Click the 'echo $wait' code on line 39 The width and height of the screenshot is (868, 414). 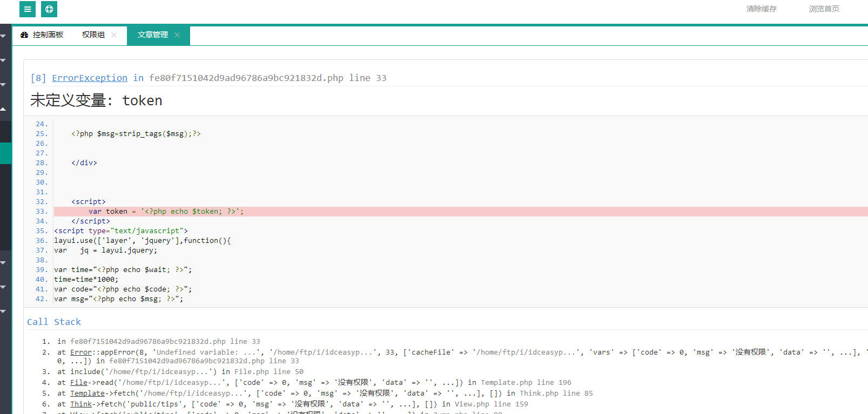[145, 270]
